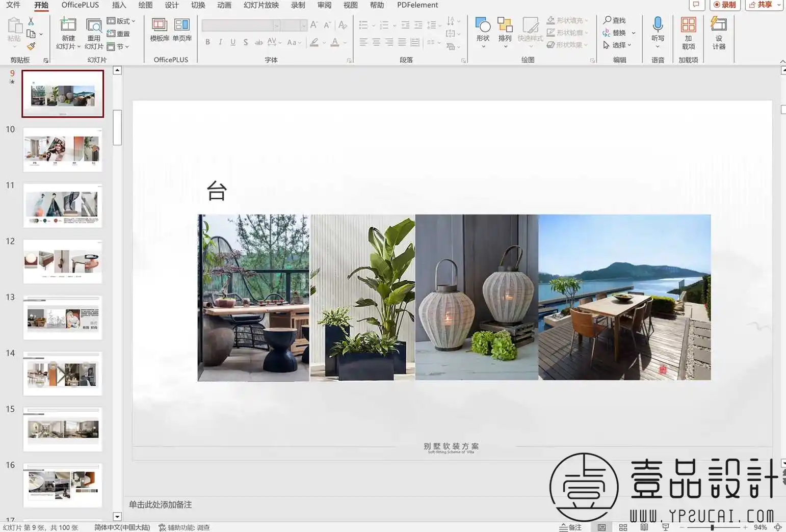Click the Cut scissors icon
This screenshot has width=786, height=532.
coord(31,21)
